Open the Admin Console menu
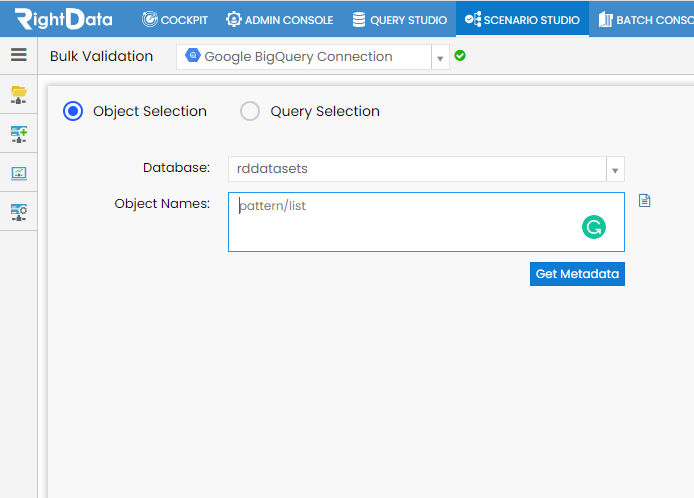The image size is (694, 498). [279, 19]
